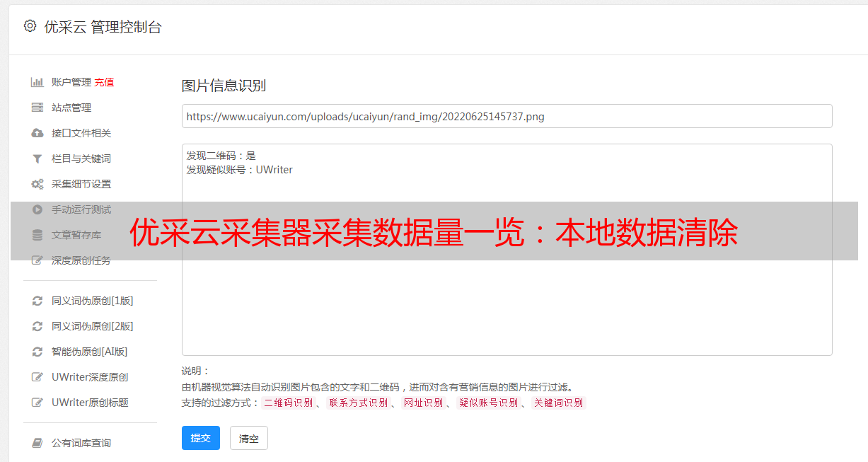The image size is (868, 462).
Task: Open 采集细节设置
Action: pyautogui.click(x=81, y=184)
